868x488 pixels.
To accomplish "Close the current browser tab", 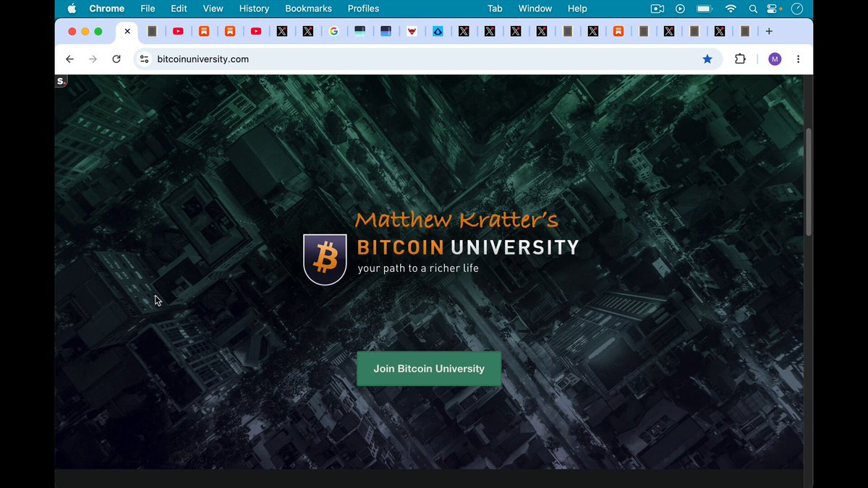I will coord(127,32).
